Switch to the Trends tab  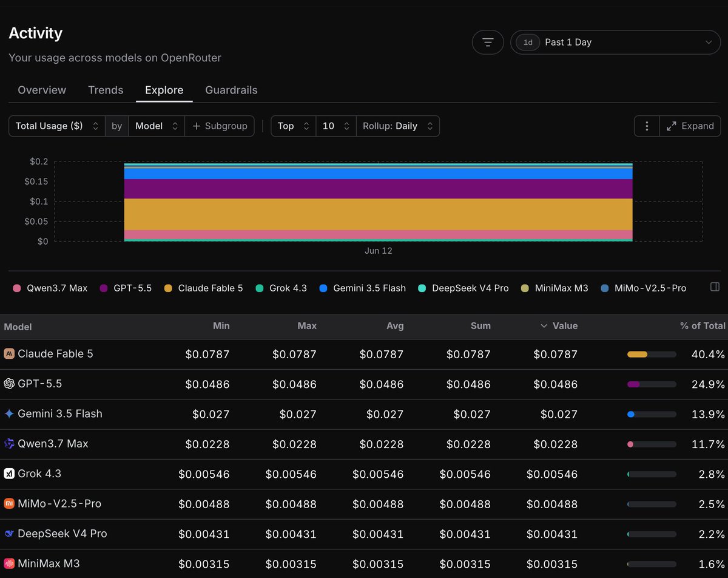106,90
